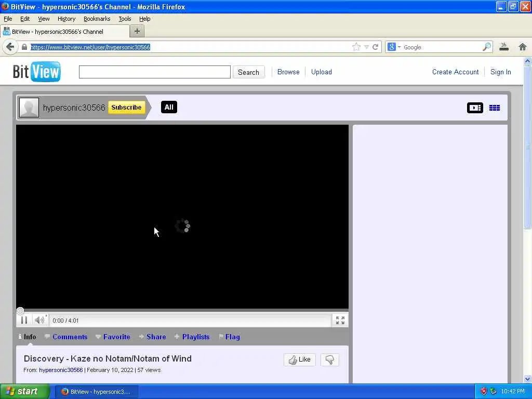Switch to the Comments tab
This screenshot has height=399, width=532.
[66, 337]
